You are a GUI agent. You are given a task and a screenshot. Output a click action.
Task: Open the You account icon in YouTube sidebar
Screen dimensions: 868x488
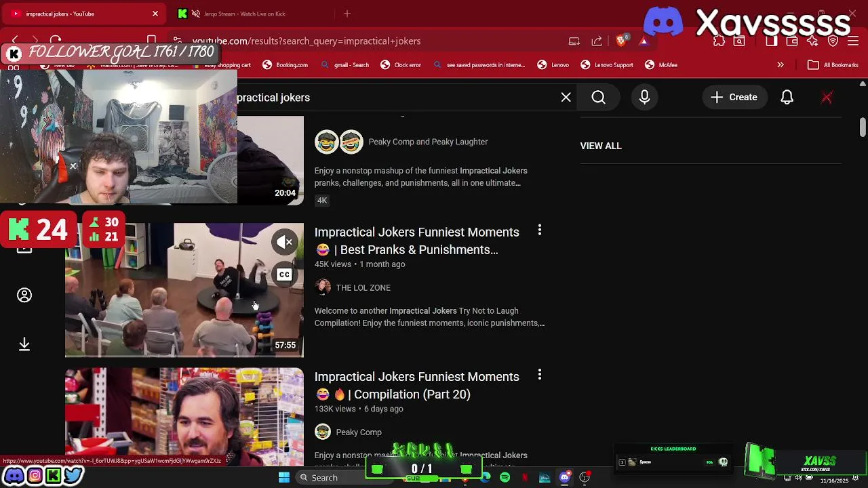pyautogui.click(x=24, y=296)
